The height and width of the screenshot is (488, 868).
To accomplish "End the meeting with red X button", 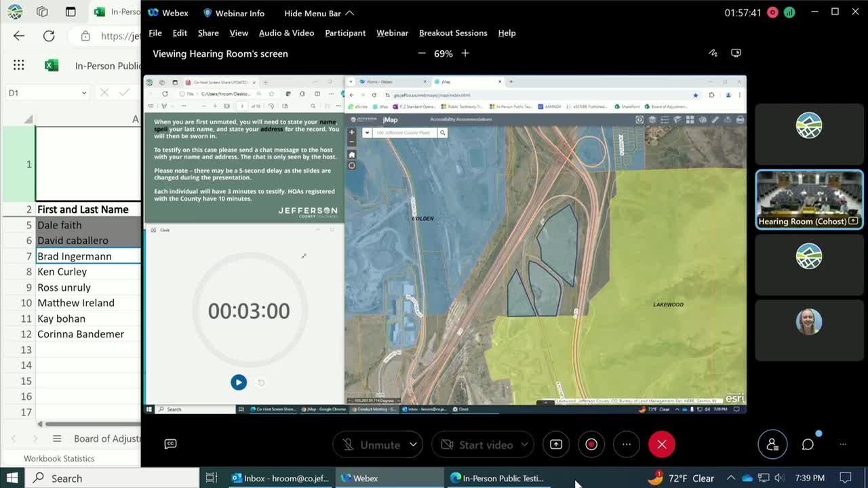I will (x=662, y=445).
